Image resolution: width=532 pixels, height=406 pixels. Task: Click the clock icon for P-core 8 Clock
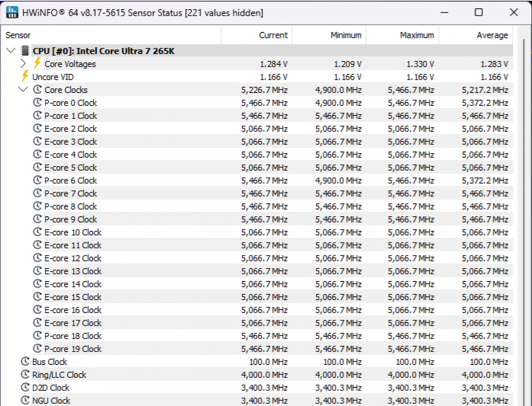37,206
